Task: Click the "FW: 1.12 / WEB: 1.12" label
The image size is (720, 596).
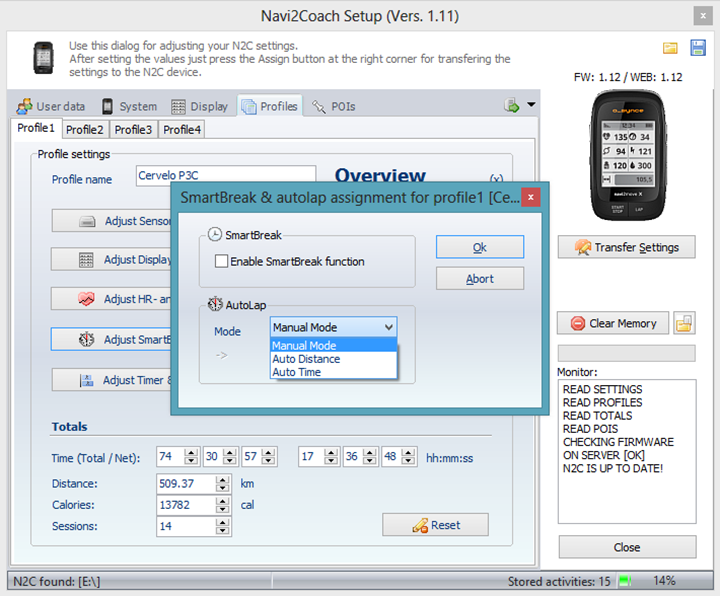Action: click(x=628, y=77)
